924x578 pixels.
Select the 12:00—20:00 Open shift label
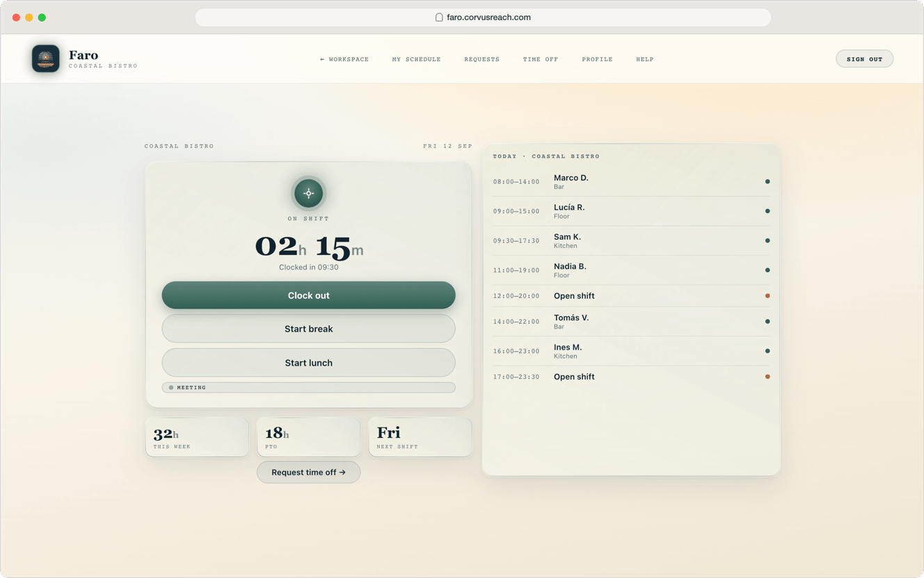574,296
